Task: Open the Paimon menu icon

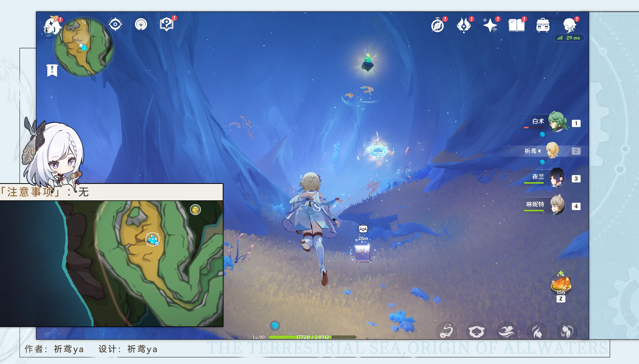Action: click(x=52, y=26)
